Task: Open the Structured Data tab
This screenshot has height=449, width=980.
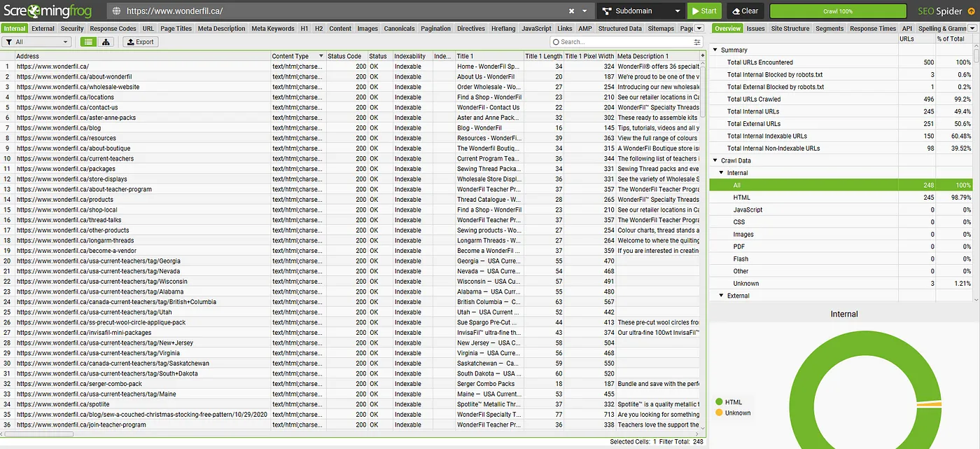Action: point(619,29)
